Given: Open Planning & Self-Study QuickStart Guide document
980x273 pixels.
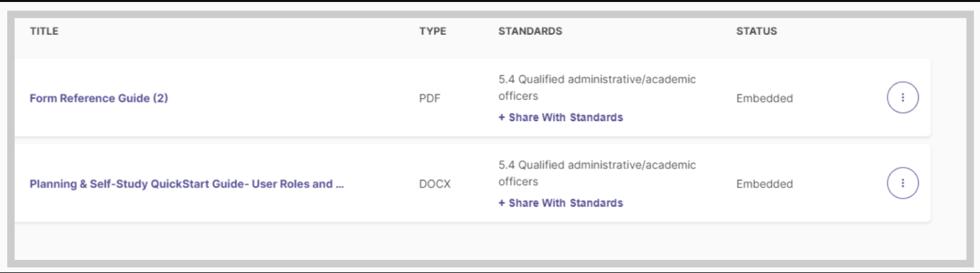Looking at the screenshot, I should click(187, 184).
